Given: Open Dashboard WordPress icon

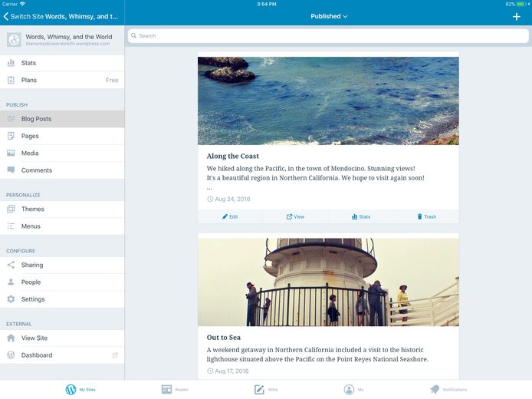Looking at the screenshot, I should (x=11, y=354).
